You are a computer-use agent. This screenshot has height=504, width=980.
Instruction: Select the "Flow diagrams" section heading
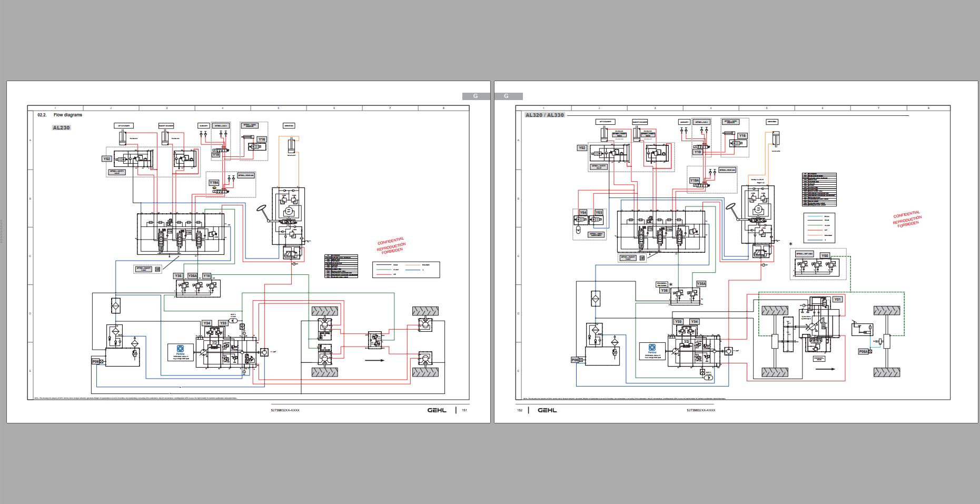click(68, 115)
